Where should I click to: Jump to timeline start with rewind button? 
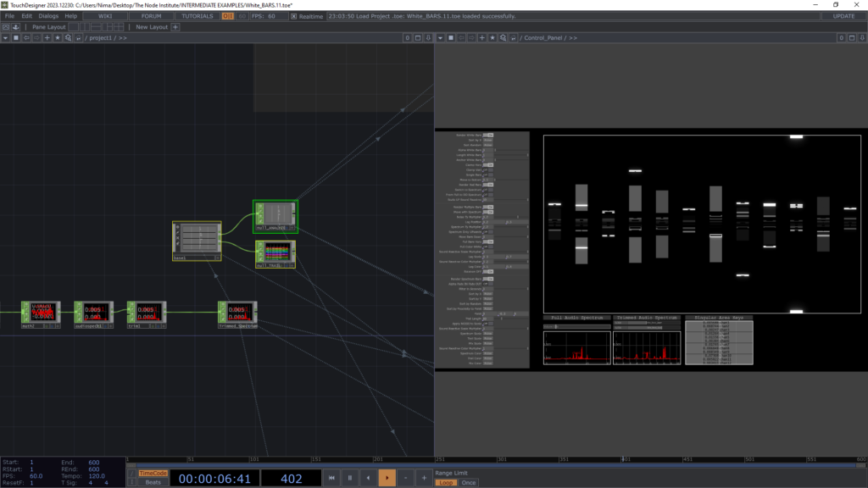[x=331, y=479]
